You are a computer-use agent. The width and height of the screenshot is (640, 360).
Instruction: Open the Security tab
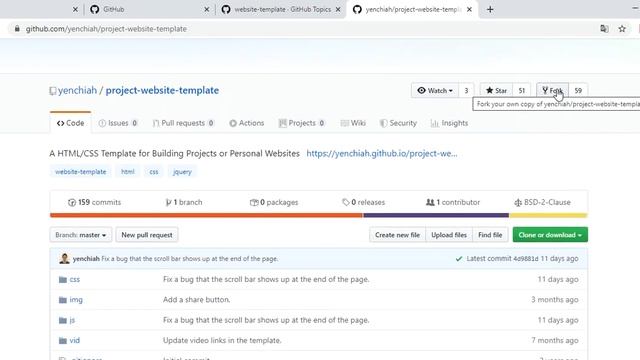pyautogui.click(x=398, y=123)
